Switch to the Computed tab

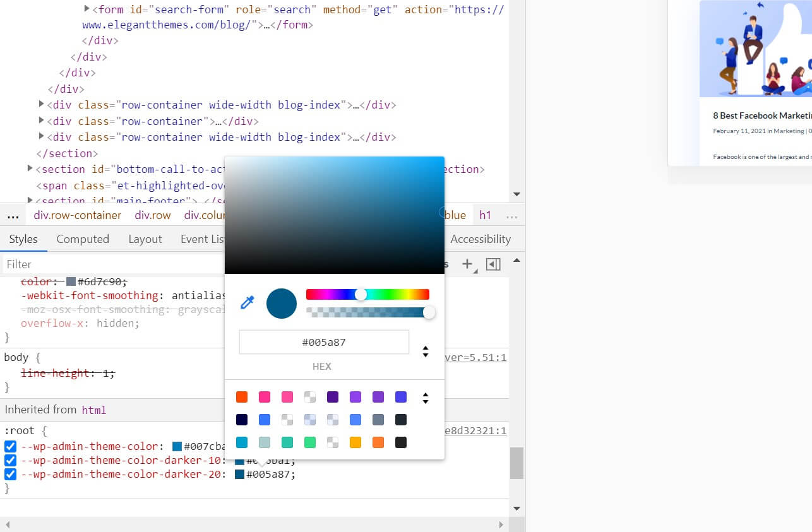[83, 239]
